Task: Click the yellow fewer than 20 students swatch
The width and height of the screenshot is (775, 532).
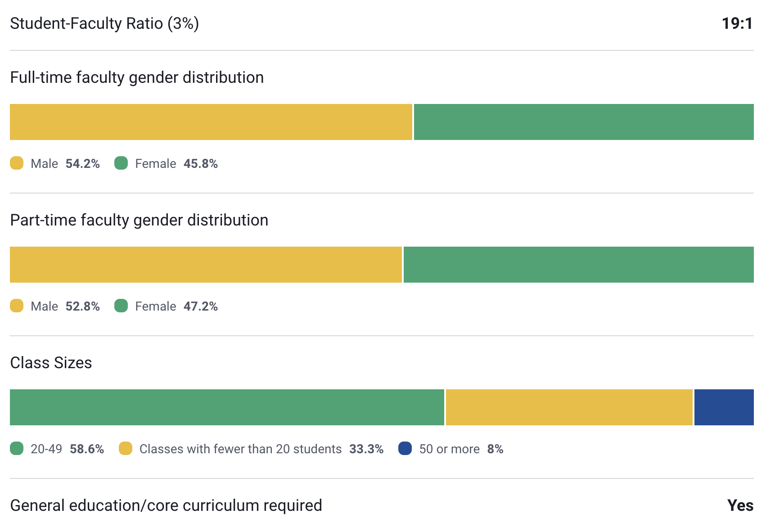Action: tap(126, 449)
